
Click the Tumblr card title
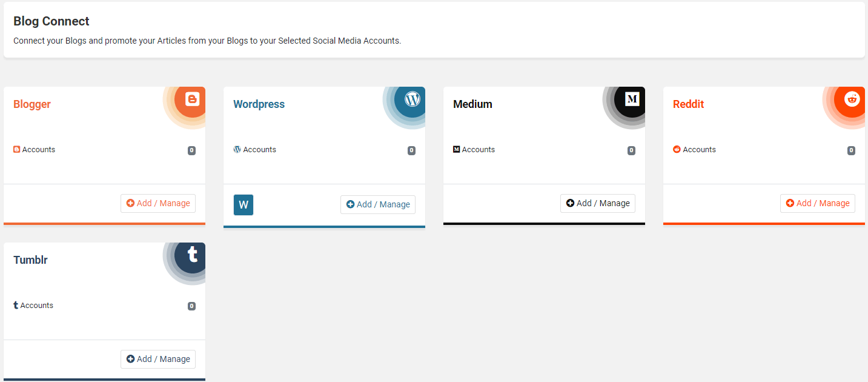pos(30,260)
